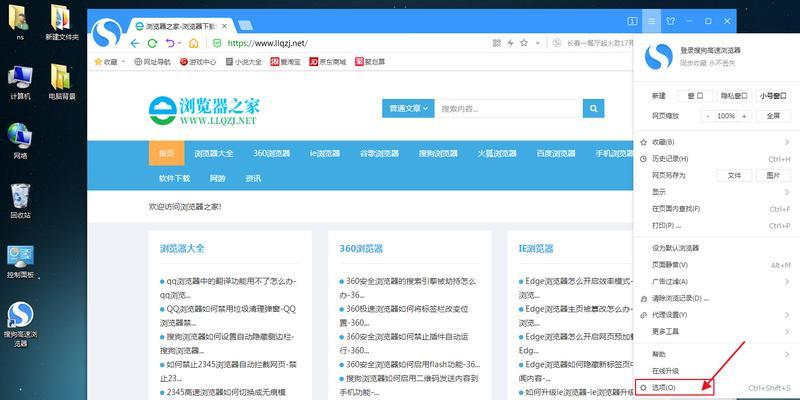Click the Sogou browser logo avatar
Screen dimensions: 800x400
pyautogui.click(x=106, y=32)
